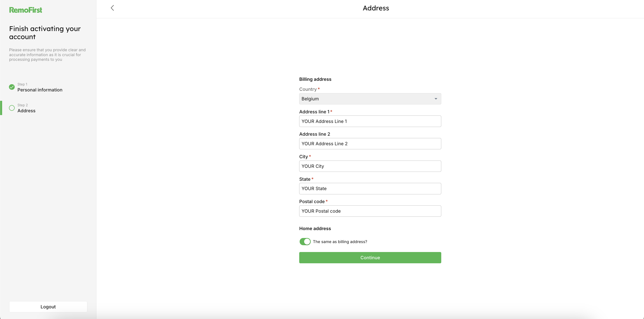644x319 pixels.
Task: Click the 'Address line 2' field label
Action: (315, 134)
